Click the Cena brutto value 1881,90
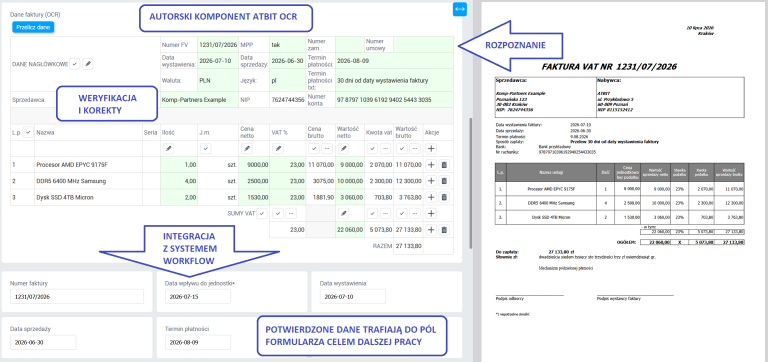768x362 pixels. [324, 197]
